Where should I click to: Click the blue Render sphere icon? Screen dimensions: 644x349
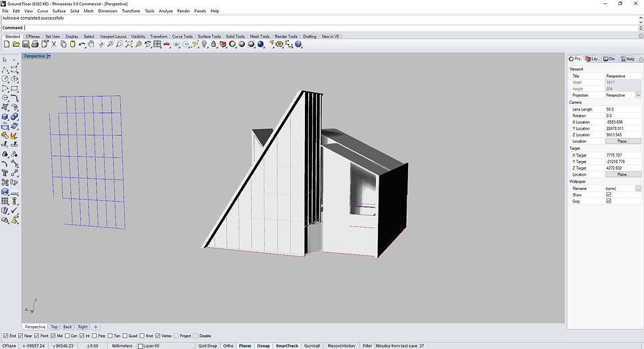261,44
